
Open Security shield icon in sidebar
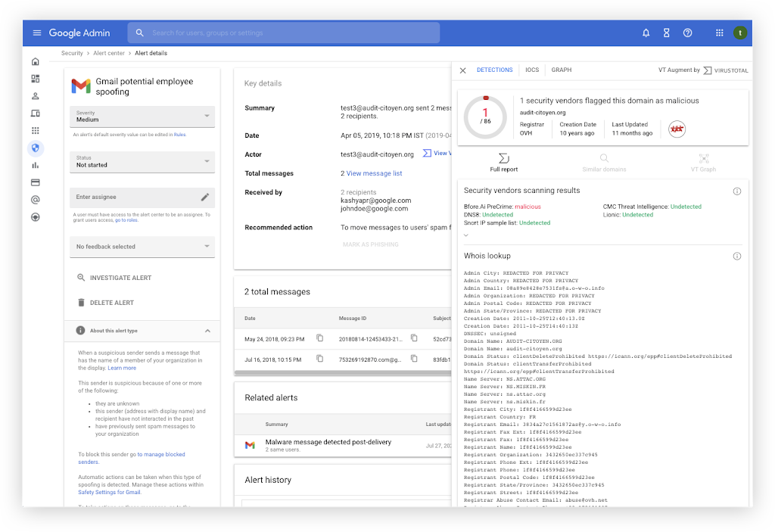35,148
